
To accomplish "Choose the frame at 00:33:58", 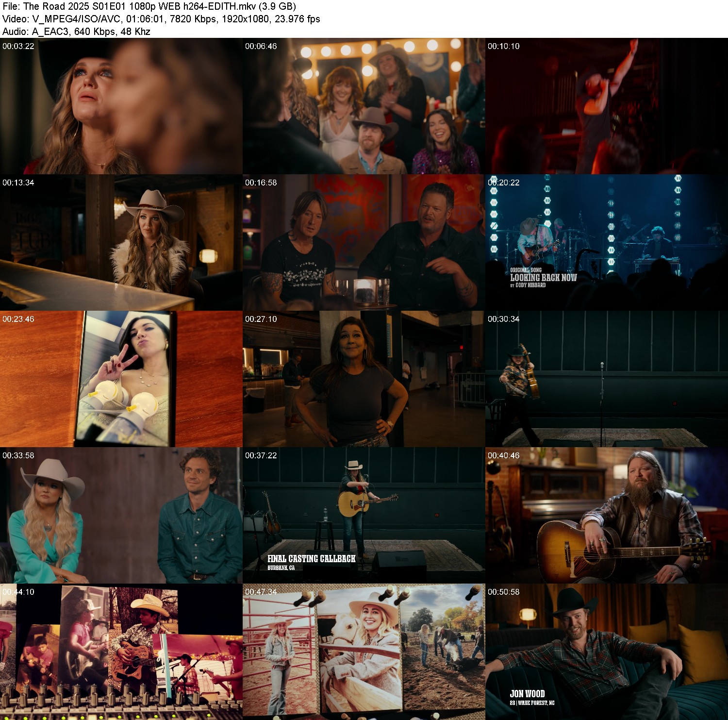I will (121, 516).
